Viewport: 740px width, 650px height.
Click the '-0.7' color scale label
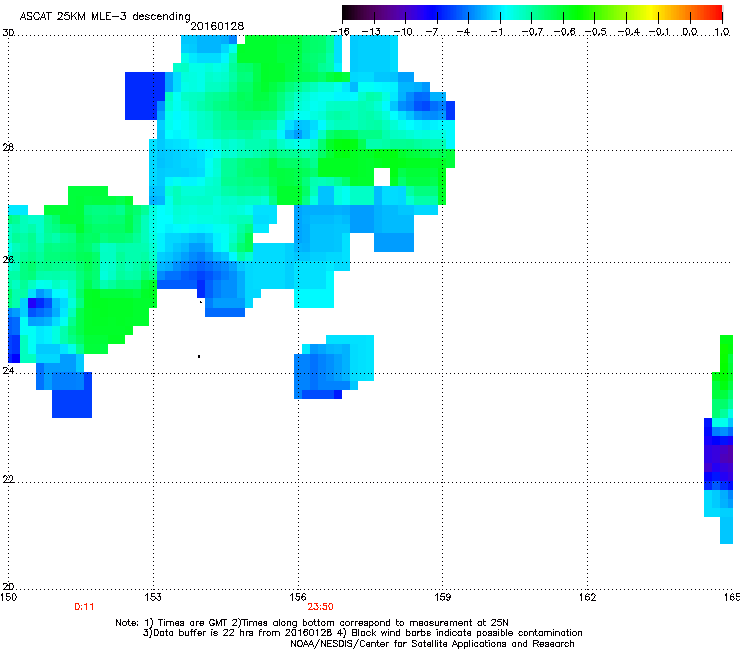[x=532, y=32]
